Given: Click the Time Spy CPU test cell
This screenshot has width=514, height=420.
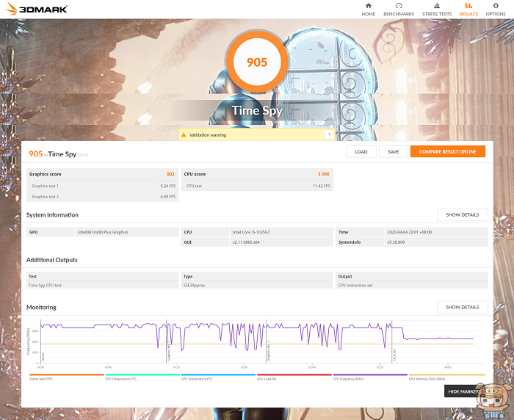Looking at the screenshot, I should pos(102,285).
